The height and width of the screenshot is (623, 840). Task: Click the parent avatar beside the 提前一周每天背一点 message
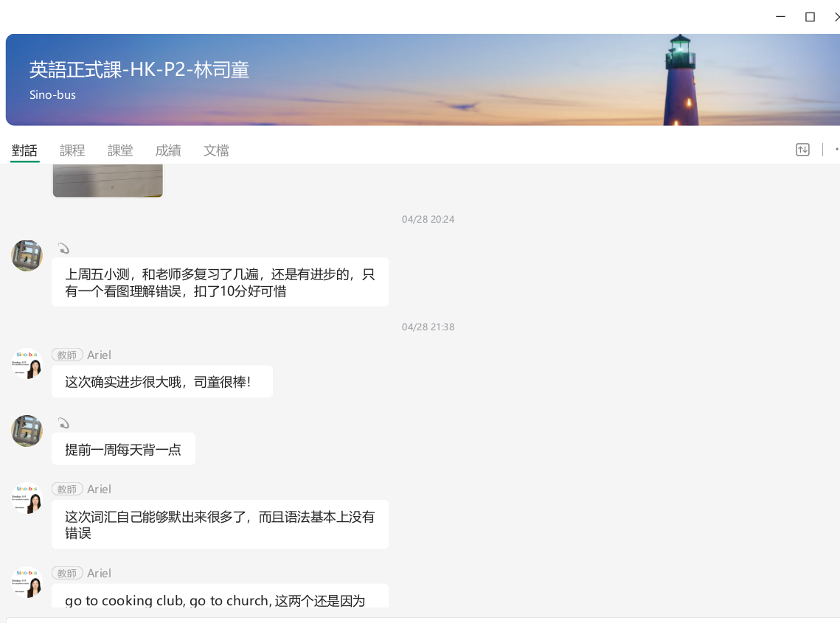tap(27, 431)
